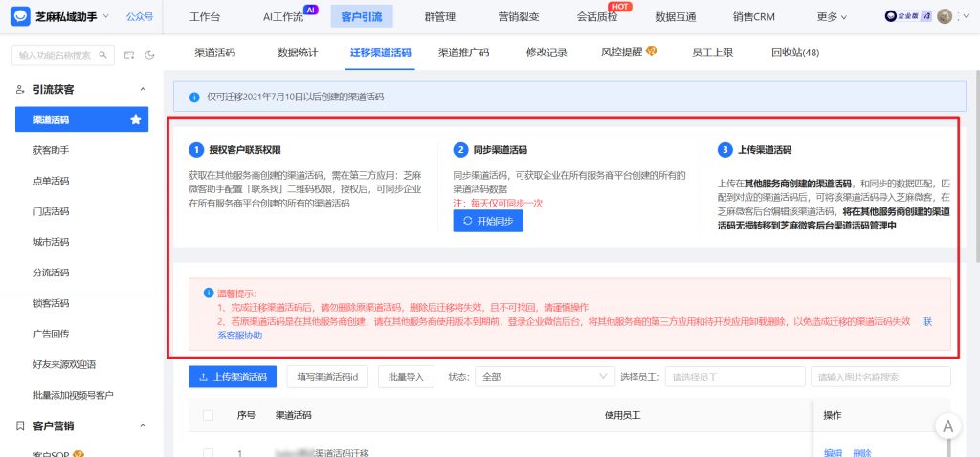Switch to the 修改记录 tab
The height and width of the screenshot is (457, 980).
[546, 53]
